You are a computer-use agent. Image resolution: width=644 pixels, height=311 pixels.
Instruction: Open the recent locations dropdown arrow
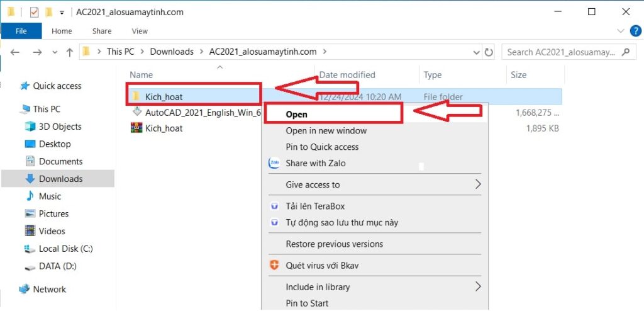pos(55,52)
